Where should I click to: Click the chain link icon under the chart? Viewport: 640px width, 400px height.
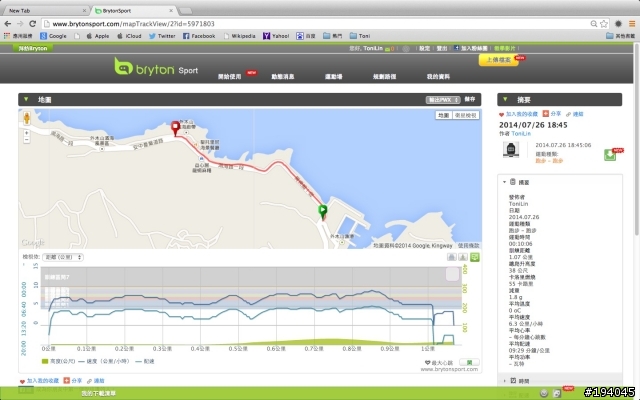[90, 381]
